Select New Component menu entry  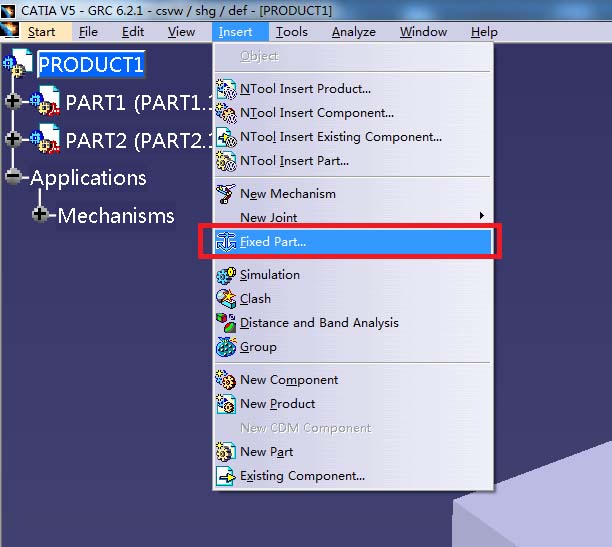pos(353,380)
